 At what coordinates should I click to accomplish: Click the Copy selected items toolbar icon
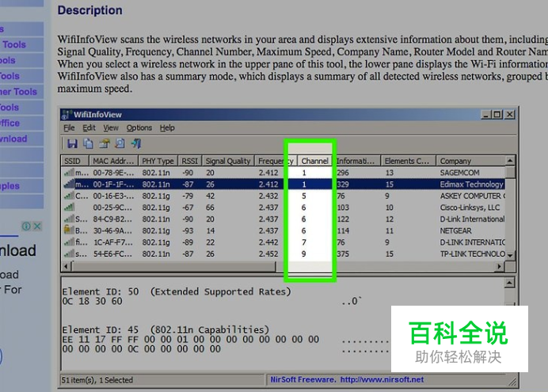pyautogui.click(x=89, y=143)
